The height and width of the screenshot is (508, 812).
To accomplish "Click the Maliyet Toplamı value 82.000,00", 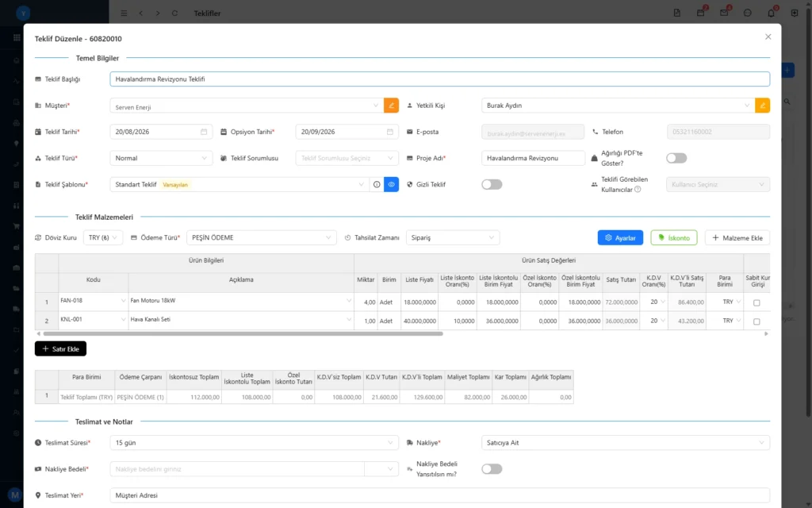I will (x=468, y=397).
